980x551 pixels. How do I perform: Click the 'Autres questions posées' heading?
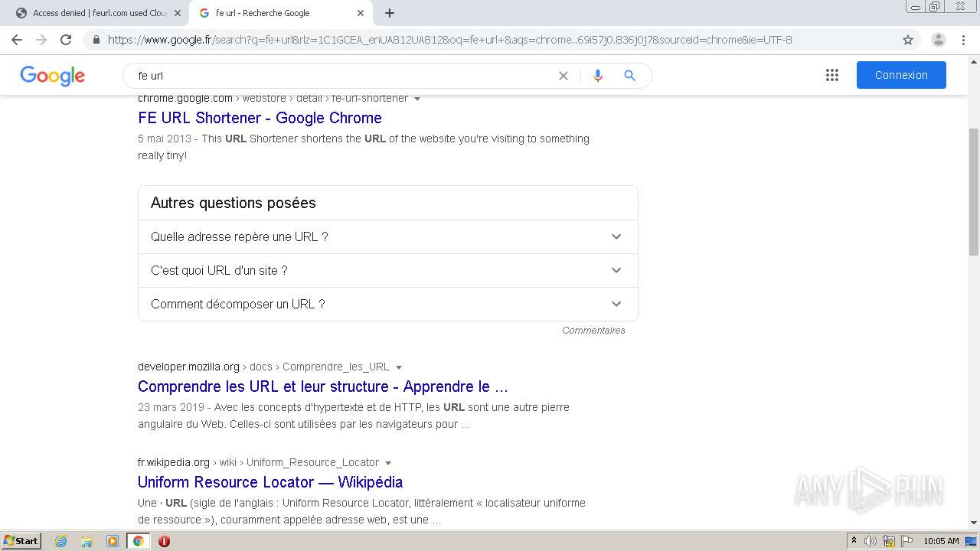[x=234, y=203]
